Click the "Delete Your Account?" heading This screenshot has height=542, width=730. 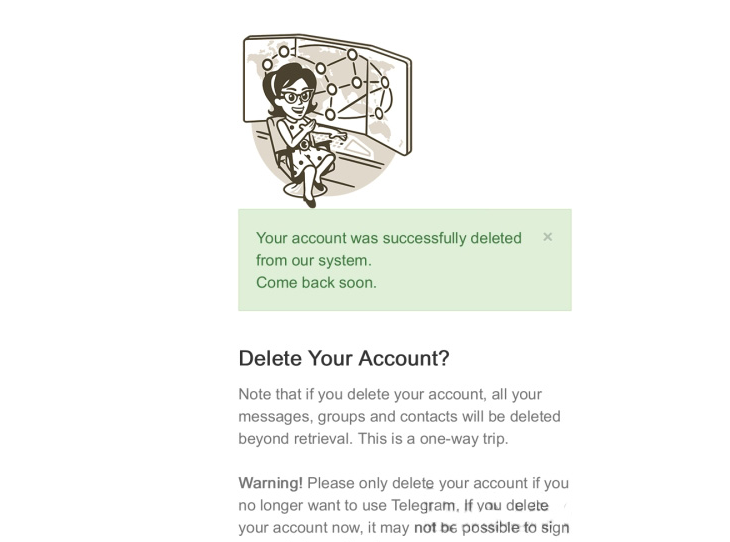click(x=344, y=358)
